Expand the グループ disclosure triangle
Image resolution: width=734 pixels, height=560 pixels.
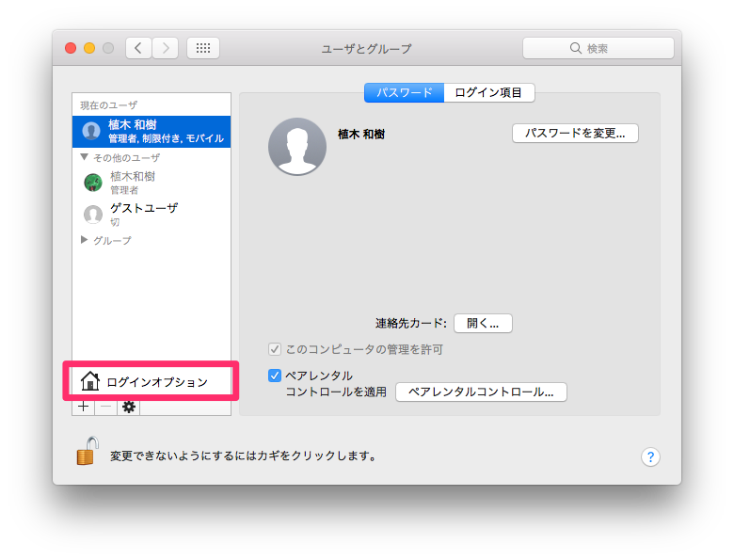click(85, 240)
